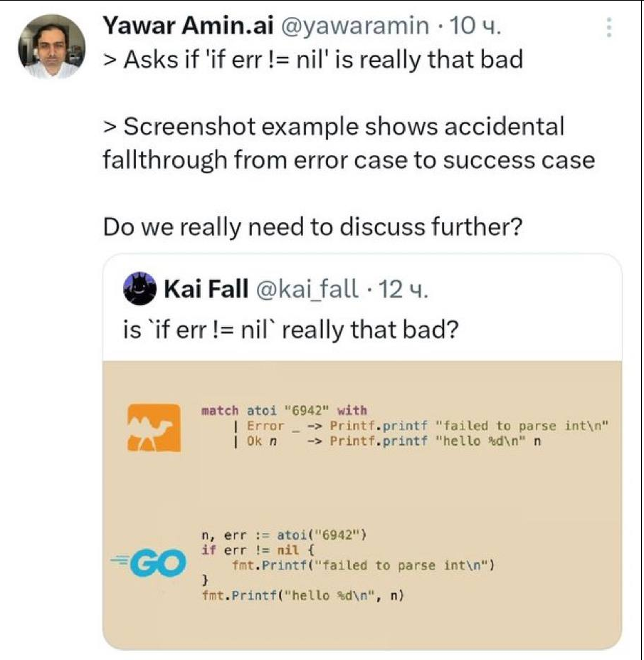644x660 pixels.
Task: Click quoted text 'is if err != nil really that bad?'
Action: 290,330
